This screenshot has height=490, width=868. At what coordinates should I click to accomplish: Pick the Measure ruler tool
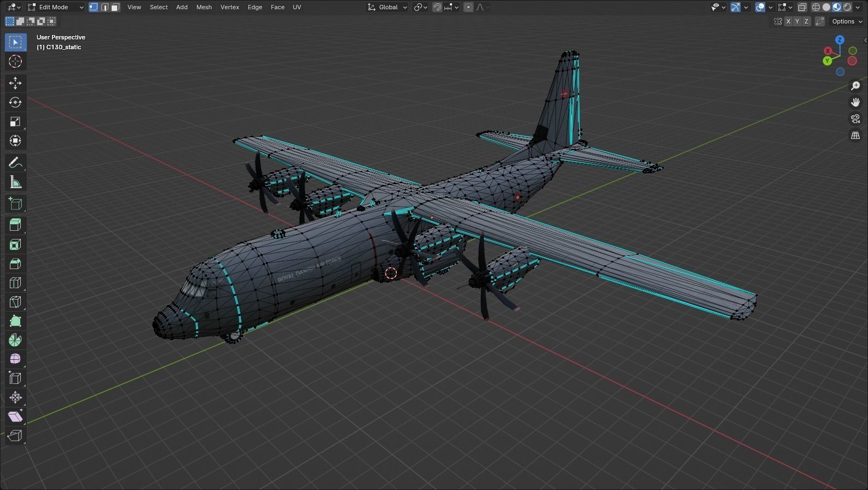[x=15, y=182]
